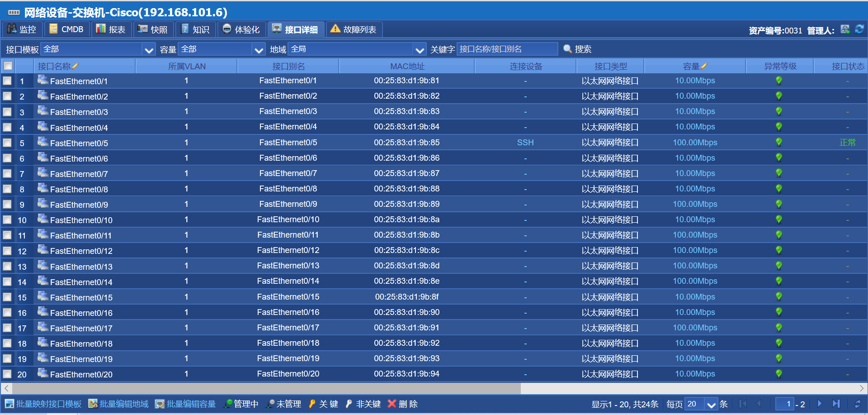This screenshot has width=868, height=415.
Task: Click interface icon for FastEthernet0/12
Action: (43, 250)
